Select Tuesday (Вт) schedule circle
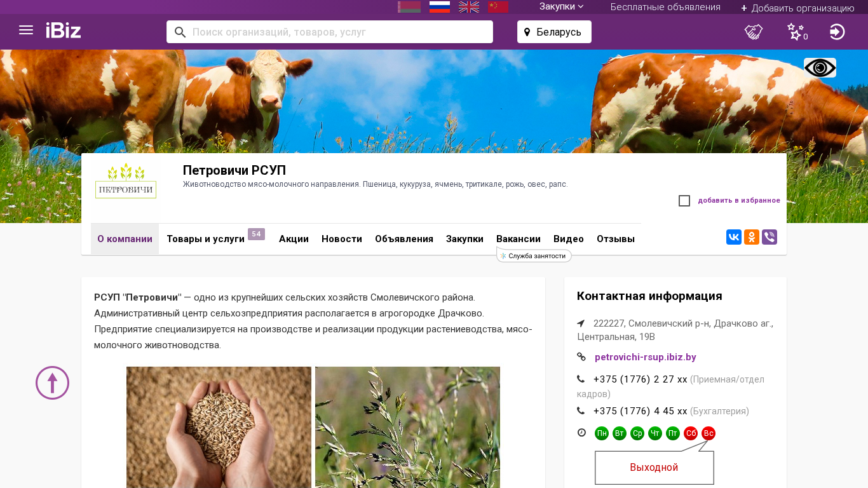This screenshot has width=868, height=488. click(x=620, y=433)
